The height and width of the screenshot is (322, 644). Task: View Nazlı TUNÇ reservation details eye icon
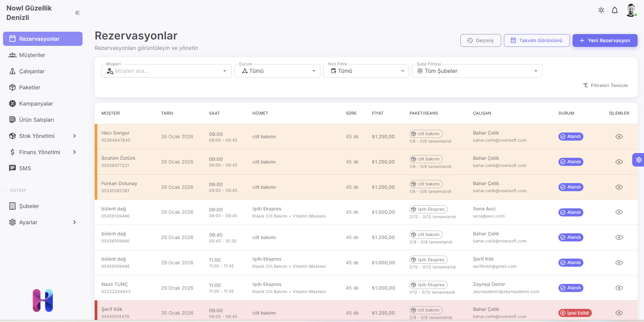[x=619, y=288]
